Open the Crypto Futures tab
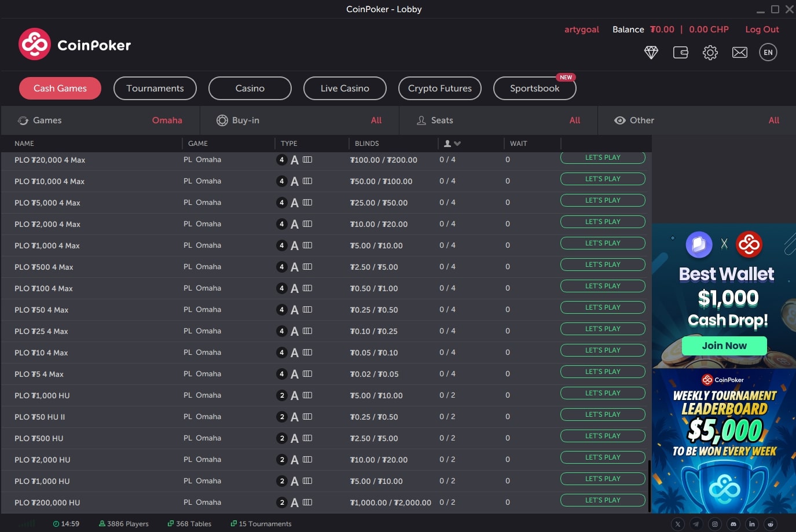796x532 pixels. click(x=440, y=89)
